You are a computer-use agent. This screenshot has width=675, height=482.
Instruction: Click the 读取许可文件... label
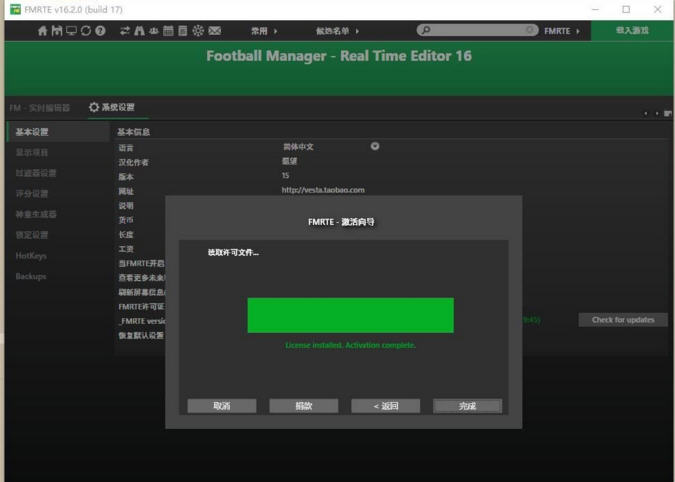pyautogui.click(x=233, y=252)
